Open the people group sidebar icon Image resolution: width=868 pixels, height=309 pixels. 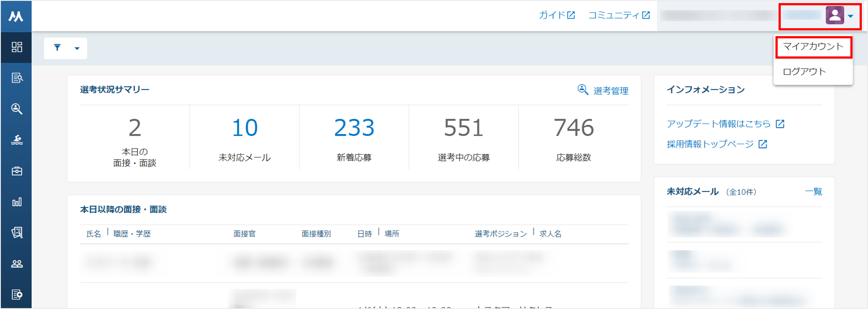[x=17, y=264]
